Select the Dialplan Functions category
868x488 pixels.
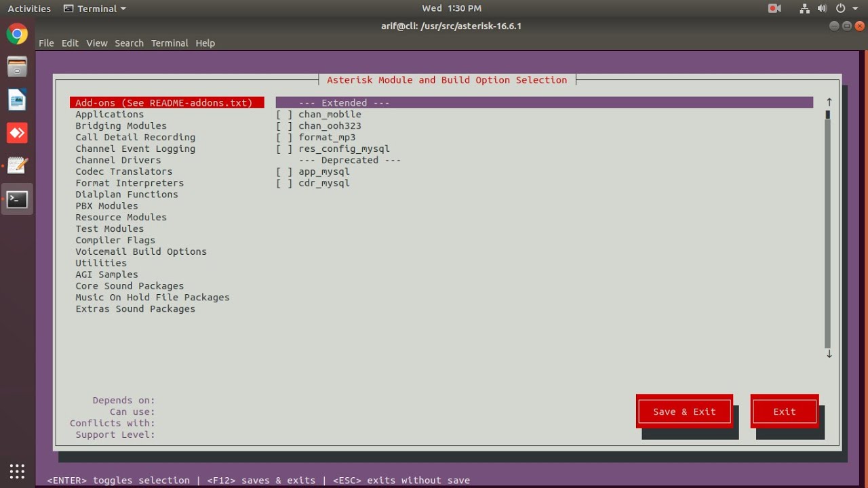[127, 195]
